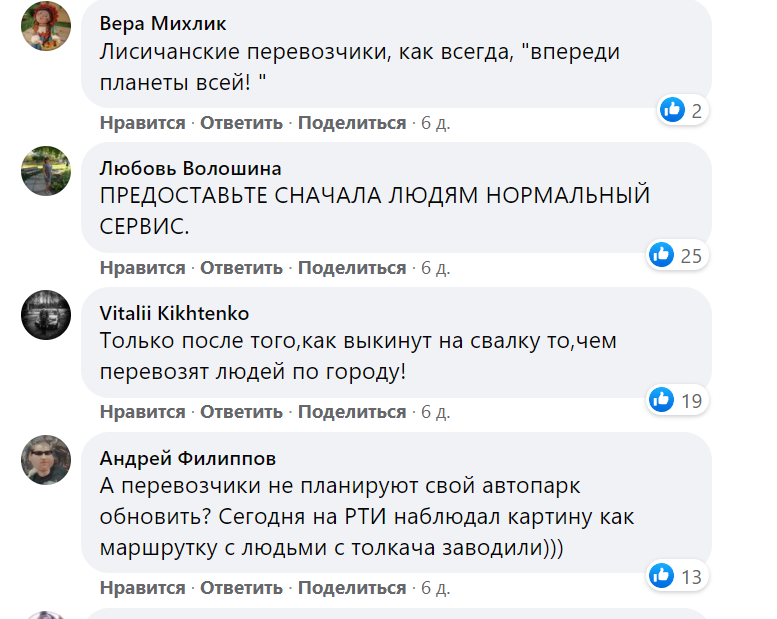Open Андрей Филиппов's profile name link
777x619 pixels.
pyautogui.click(x=188, y=458)
